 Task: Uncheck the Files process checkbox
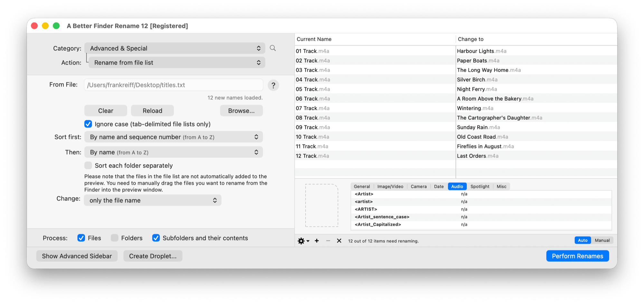point(81,238)
